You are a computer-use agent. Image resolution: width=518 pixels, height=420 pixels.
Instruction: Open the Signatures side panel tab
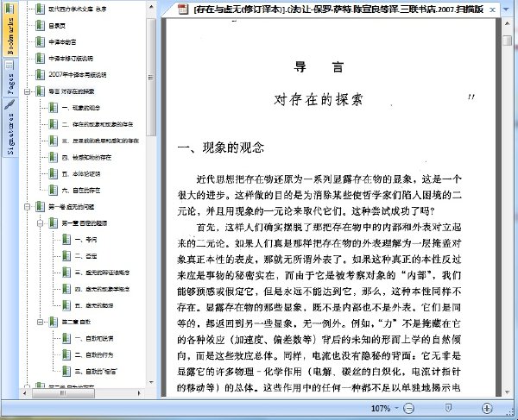(9, 127)
